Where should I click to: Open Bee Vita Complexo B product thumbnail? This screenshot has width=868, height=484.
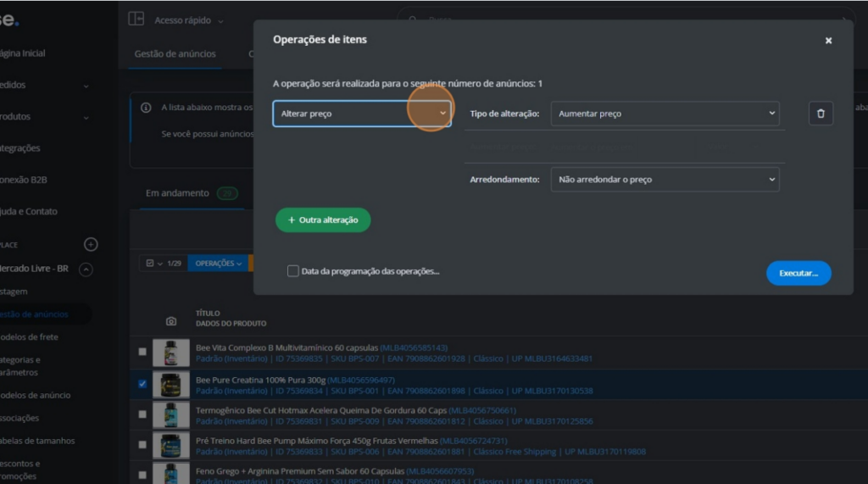pyautogui.click(x=170, y=353)
